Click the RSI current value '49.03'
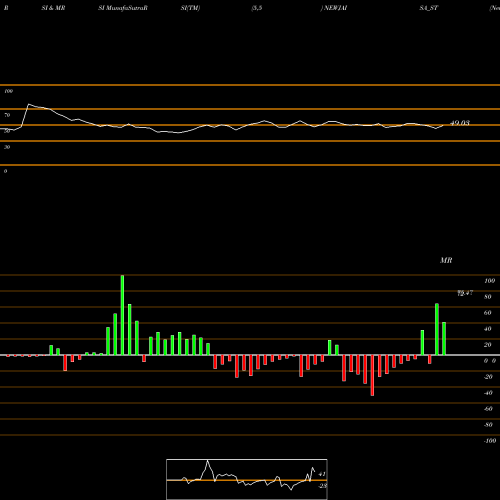Screen dimensions: 500x500 (460, 123)
